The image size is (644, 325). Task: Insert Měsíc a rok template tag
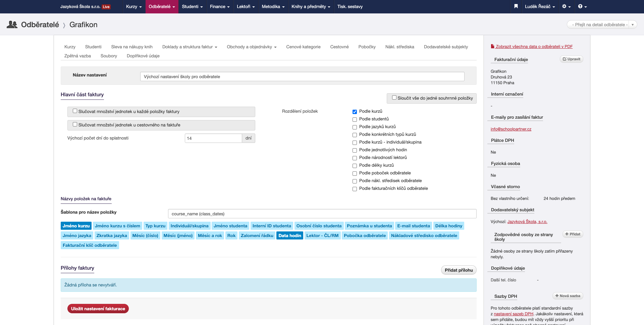click(210, 235)
